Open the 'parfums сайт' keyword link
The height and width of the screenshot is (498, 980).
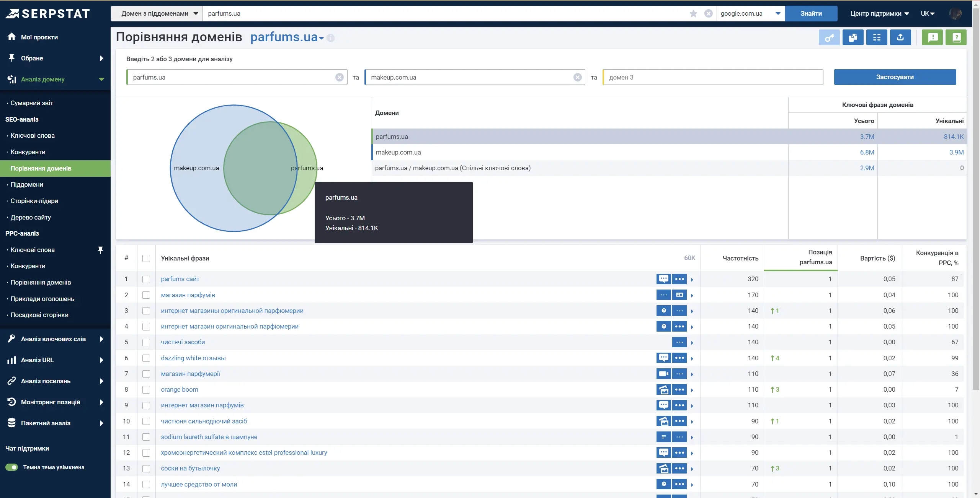click(180, 279)
